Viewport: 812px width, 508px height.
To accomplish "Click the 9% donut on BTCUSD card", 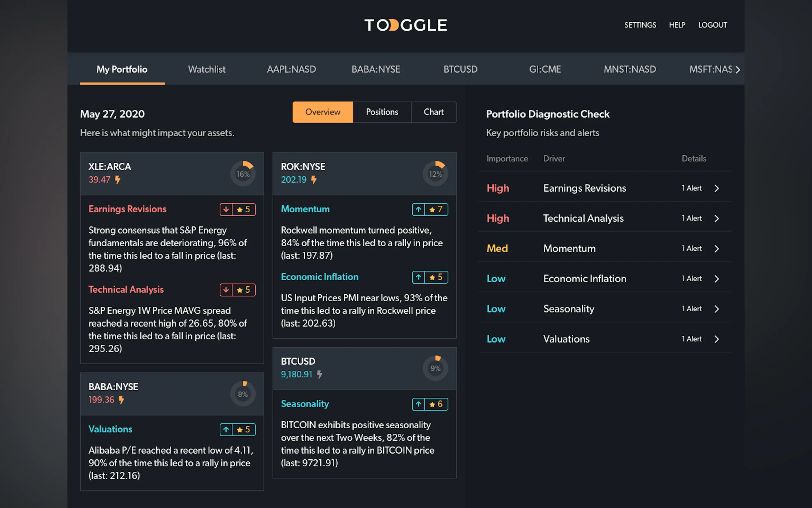I will click(x=435, y=368).
